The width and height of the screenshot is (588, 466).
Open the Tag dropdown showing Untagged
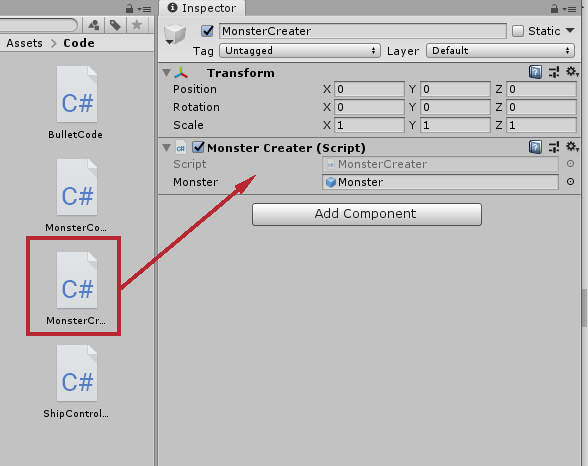300,51
